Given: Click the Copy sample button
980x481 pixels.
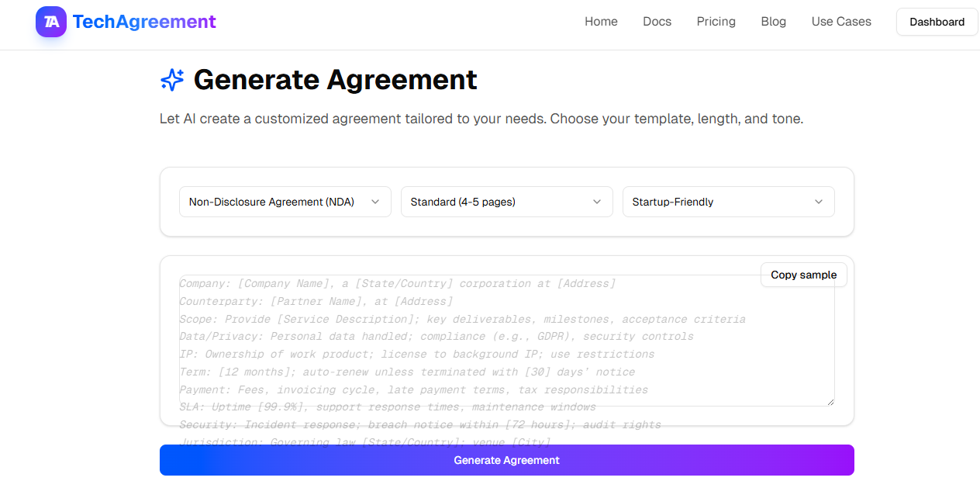Looking at the screenshot, I should point(804,275).
